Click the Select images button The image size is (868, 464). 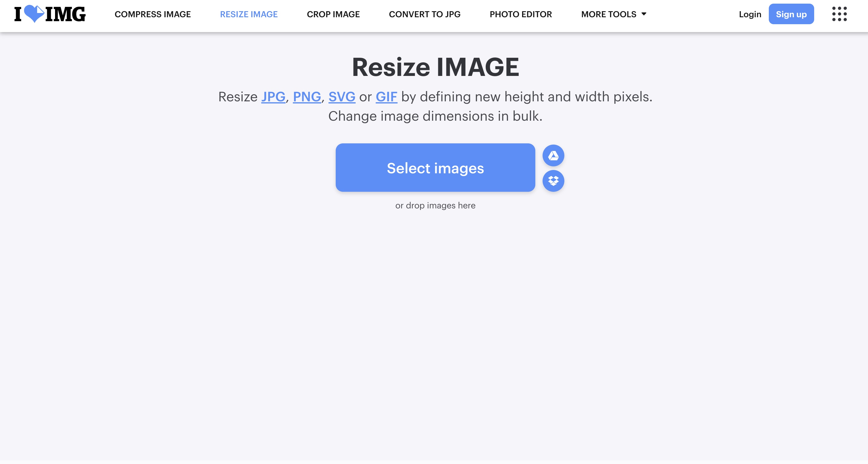click(x=435, y=168)
